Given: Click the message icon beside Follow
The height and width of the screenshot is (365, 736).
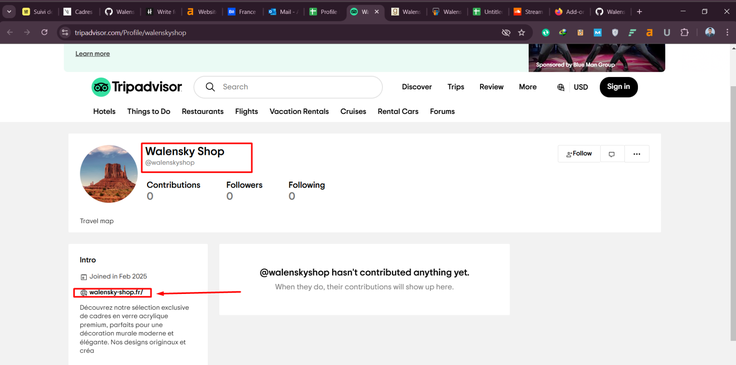Looking at the screenshot, I should pos(612,154).
